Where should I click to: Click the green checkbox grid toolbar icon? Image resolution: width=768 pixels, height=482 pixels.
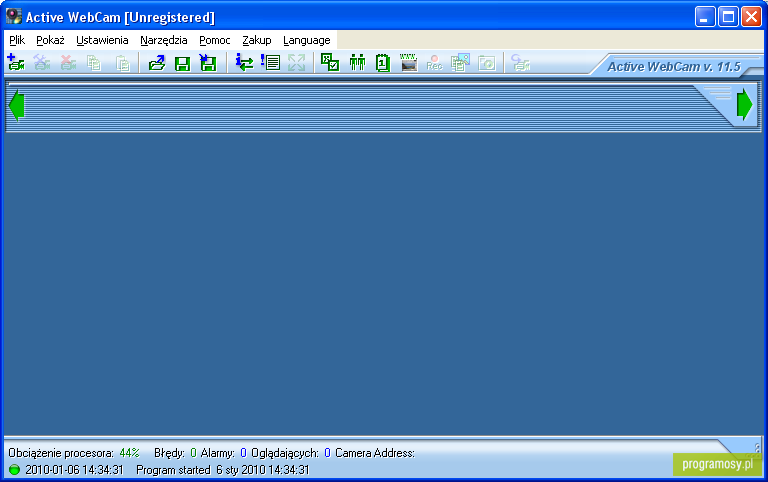point(330,63)
